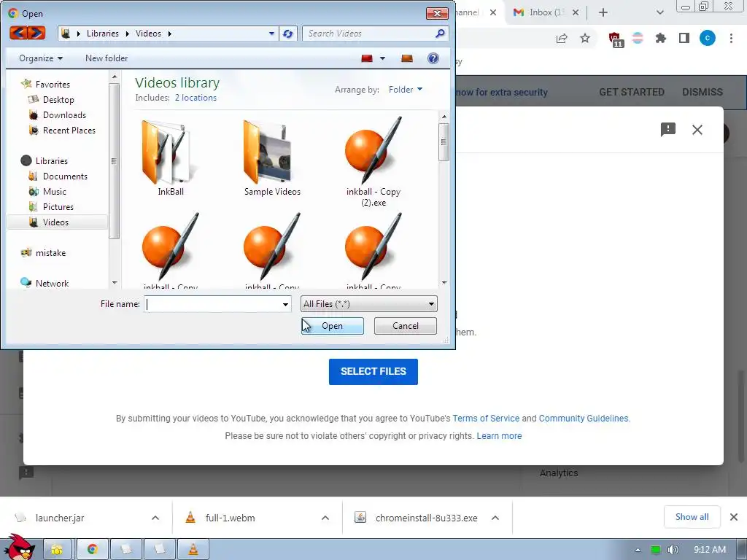Open VLC from the Windows taskbar
747x560 pixels.
(x=193, y=549)
